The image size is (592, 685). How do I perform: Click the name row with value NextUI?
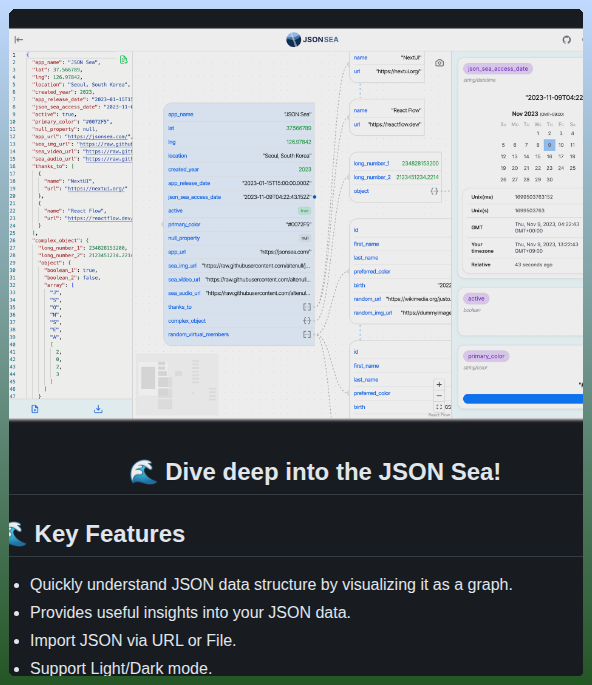tap(387, 58)
